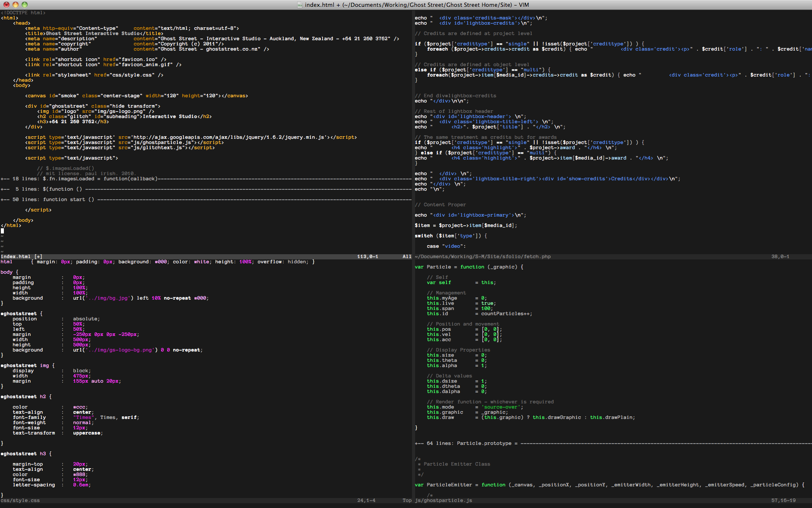
Task: Close the VIM window with red button
Action: pos(6,4)
